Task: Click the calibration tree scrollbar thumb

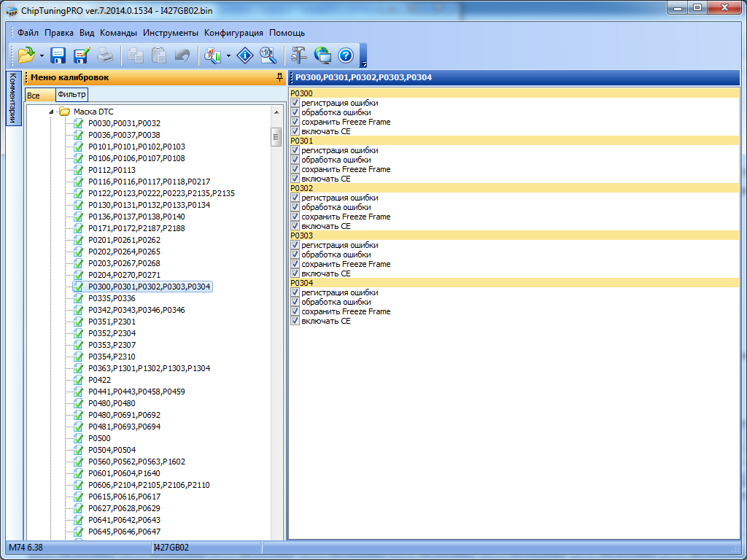Action: click(x=276, y=137)
